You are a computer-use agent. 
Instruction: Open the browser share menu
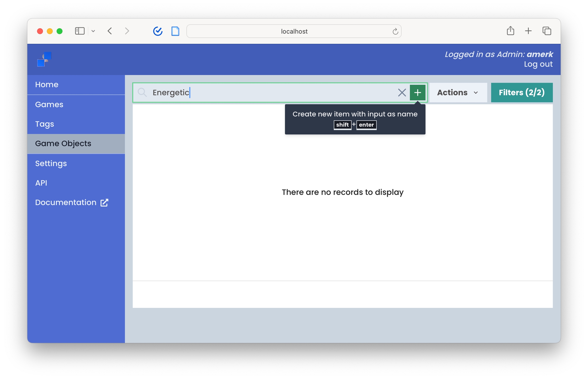click(510, 31)
